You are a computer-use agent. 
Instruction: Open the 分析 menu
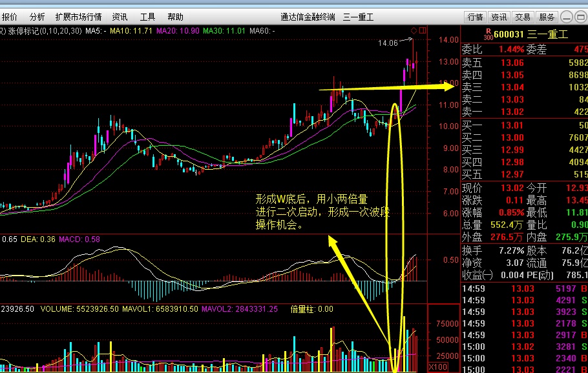point(37,17)
